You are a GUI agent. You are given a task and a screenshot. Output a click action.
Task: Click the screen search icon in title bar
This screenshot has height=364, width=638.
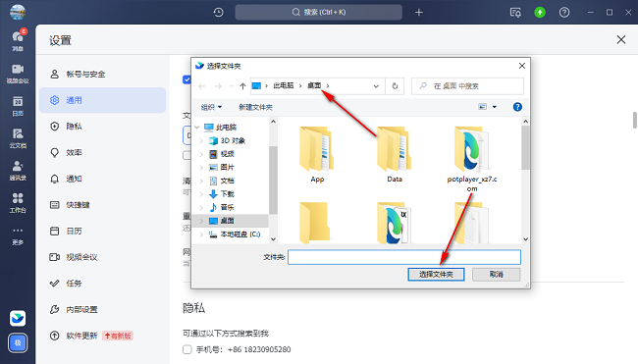click(x=515, y=12)
